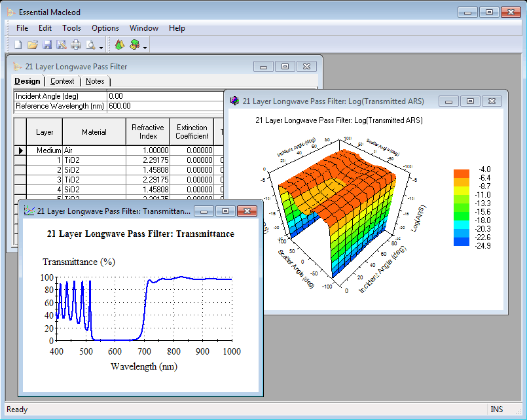
Task: Click the 3D cone plot toolbar icon
Action: (119, 45)
